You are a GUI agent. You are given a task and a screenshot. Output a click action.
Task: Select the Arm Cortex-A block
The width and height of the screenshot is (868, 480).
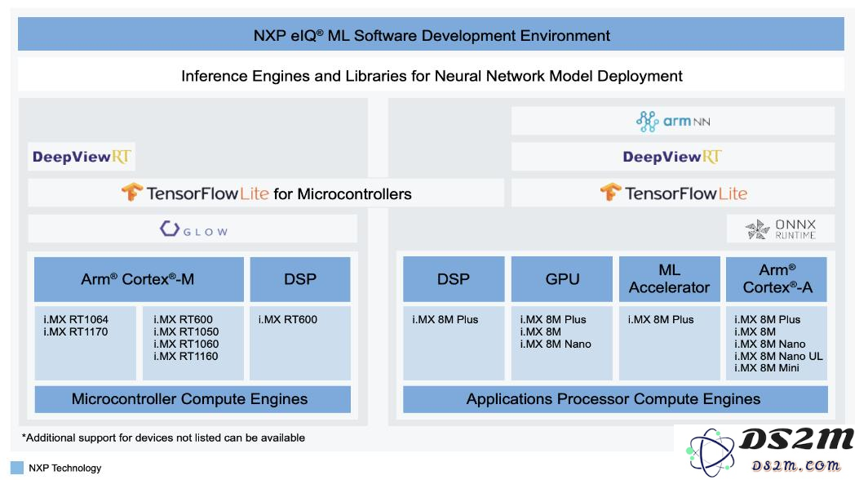777,279
